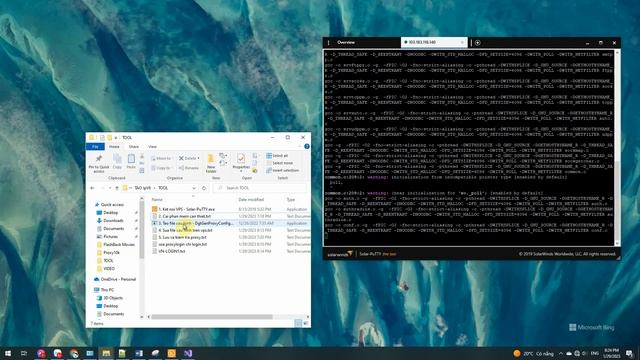Click the Paste icon in Clipboard group
640x360 pixels.
pos(131,162)
